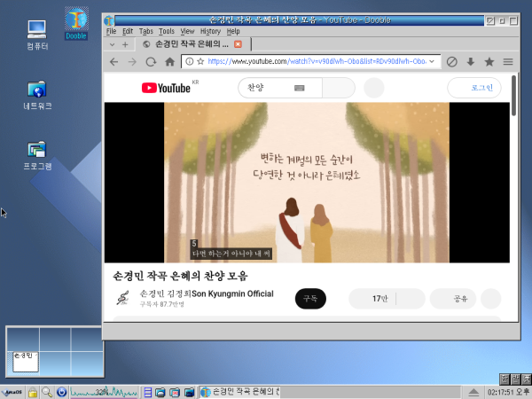Select the 손경민 window in the pager
The width and height of the screenshot is (532, 399).
coord(26,362)
